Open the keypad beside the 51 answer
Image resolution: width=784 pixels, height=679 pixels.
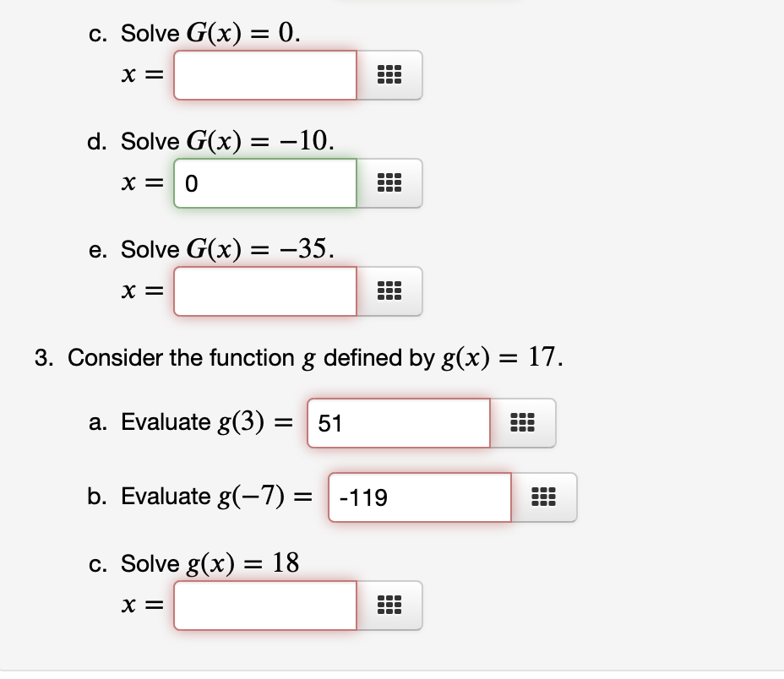click(x=524, y=423)
